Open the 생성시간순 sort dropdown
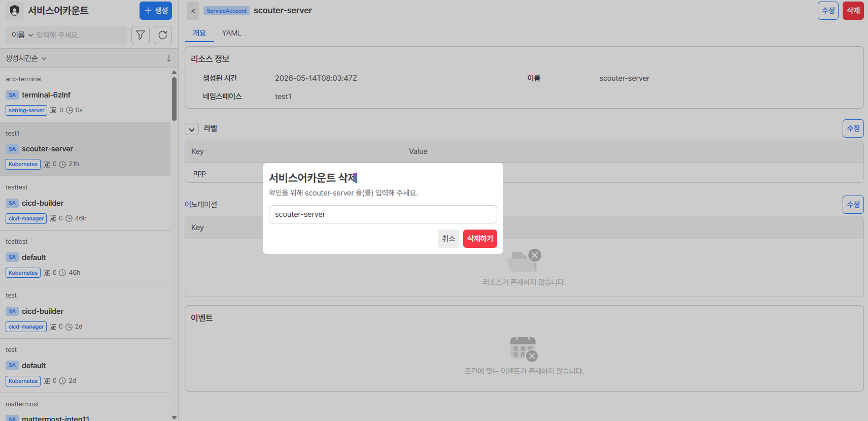Image resolution: width=868 pixels, height=421 pixels. [x=26, y=58]
